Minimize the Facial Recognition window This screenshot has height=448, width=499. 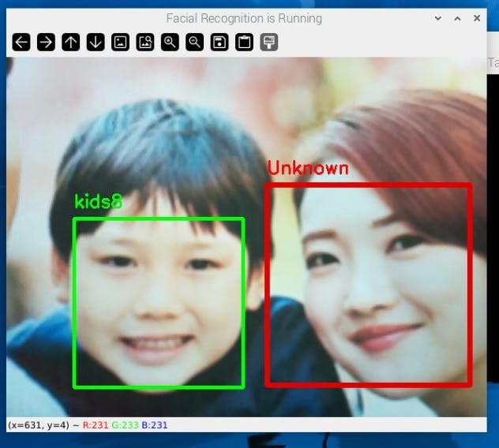(x=438, y=18)
